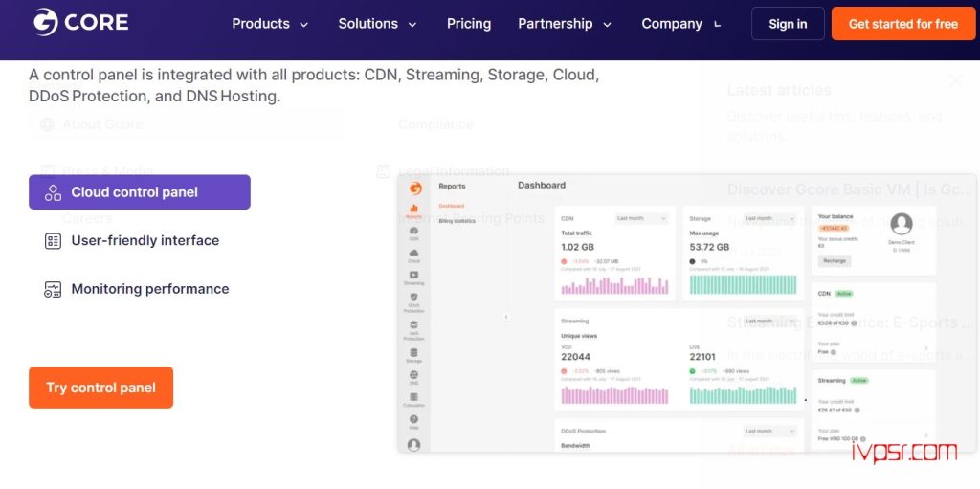
Task: Open DDoS Protection Last month dropdown
Action: point(769,431)
